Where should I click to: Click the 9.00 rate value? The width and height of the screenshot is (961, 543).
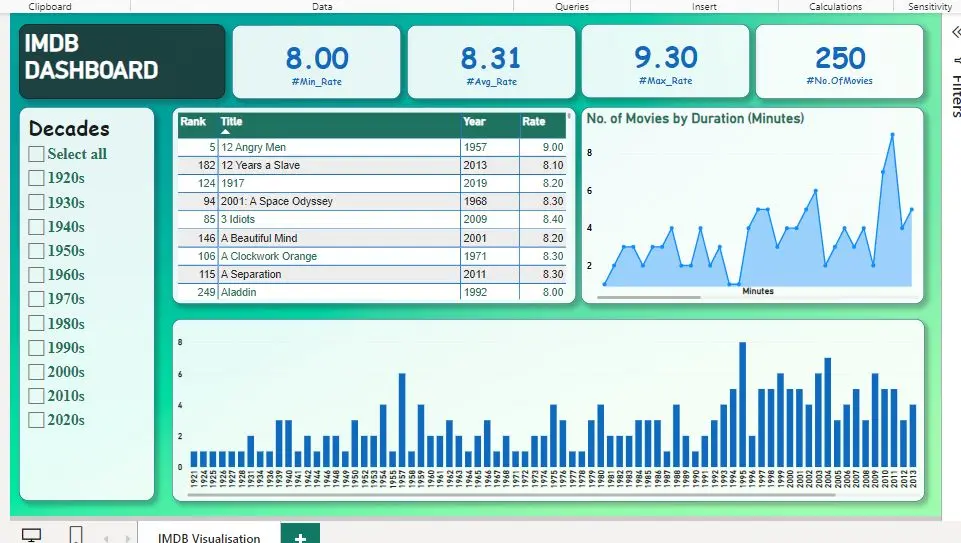pyautogui.click(x=553, y=147)
